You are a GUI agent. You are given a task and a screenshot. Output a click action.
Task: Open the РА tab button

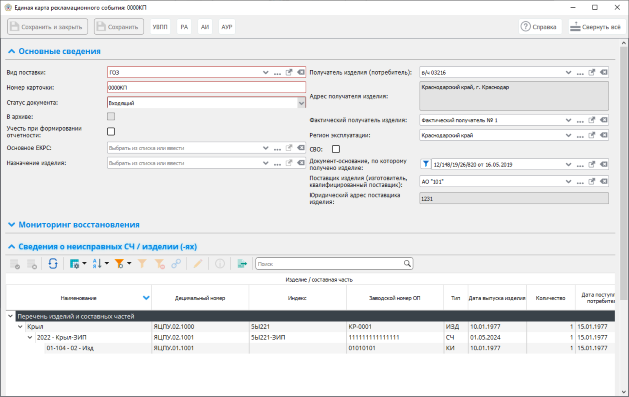pos(184,27)
